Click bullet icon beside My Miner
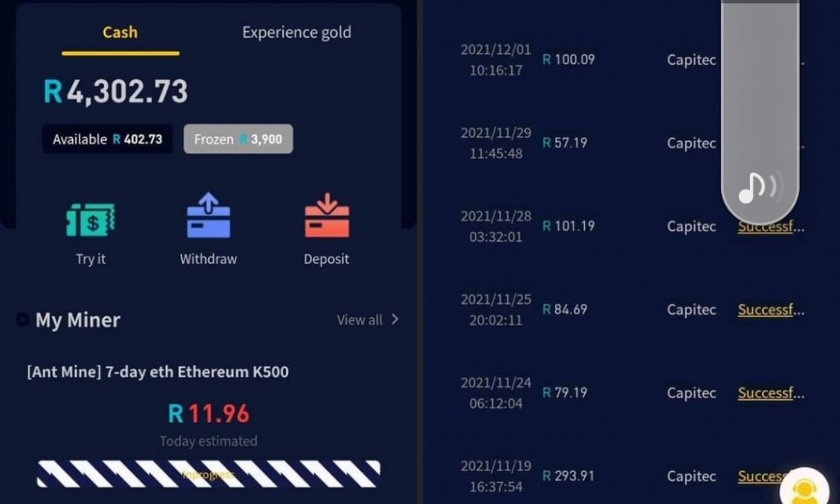840x504 pixels. (x=22, y=320)
